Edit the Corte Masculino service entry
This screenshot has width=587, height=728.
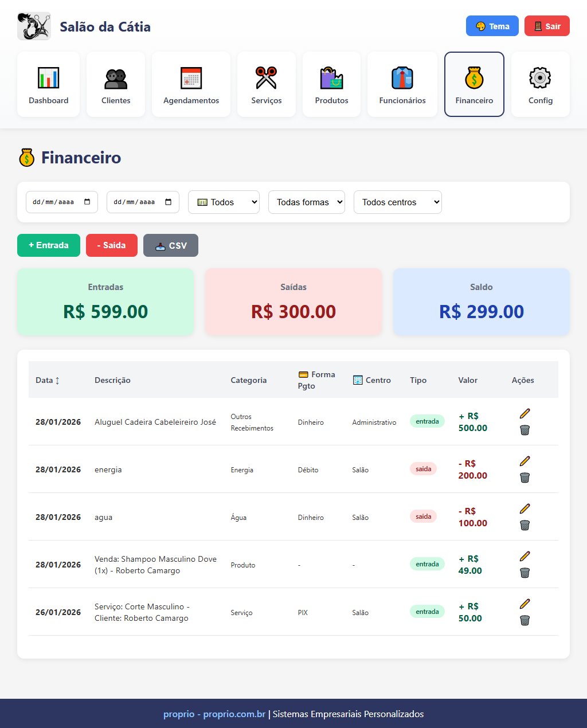pyautogui.click(x=525, y=604)
